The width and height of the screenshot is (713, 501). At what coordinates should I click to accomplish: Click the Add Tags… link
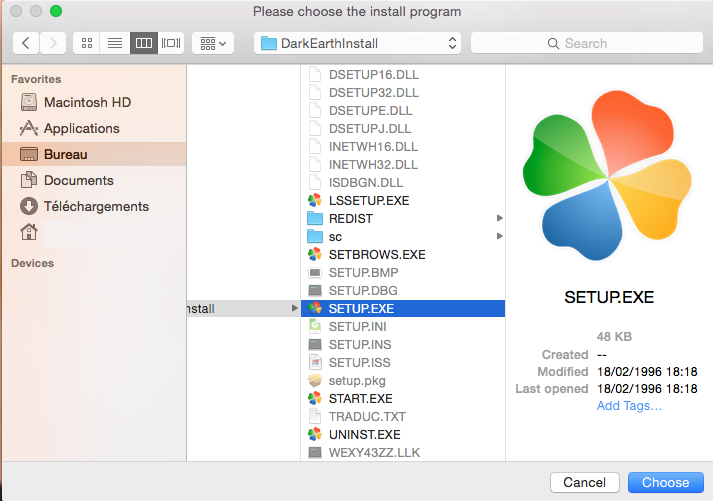coord(629,406)
